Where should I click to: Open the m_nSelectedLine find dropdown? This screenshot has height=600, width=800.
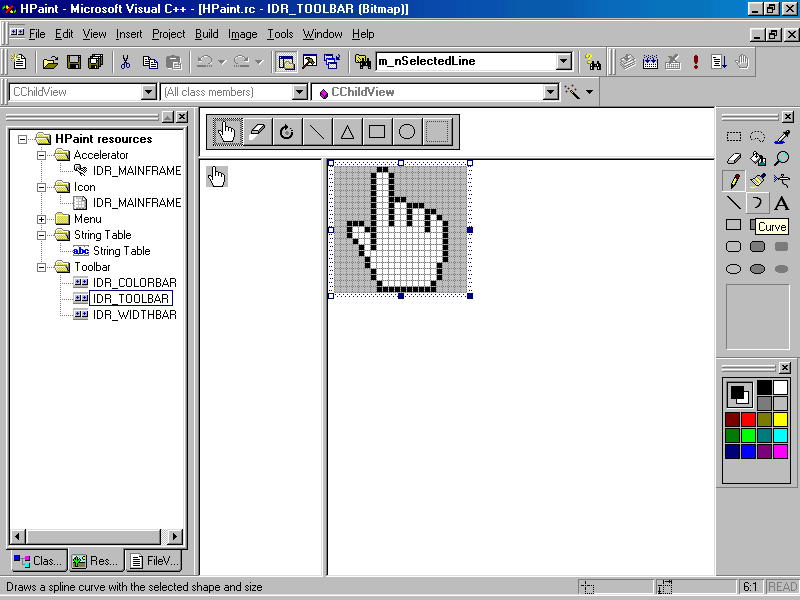point(563,62)
